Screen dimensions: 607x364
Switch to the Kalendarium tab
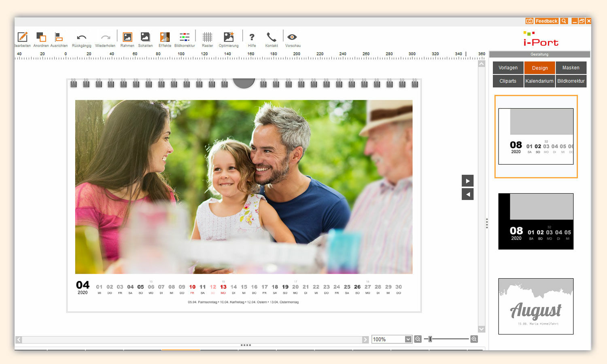pos(539,81)
